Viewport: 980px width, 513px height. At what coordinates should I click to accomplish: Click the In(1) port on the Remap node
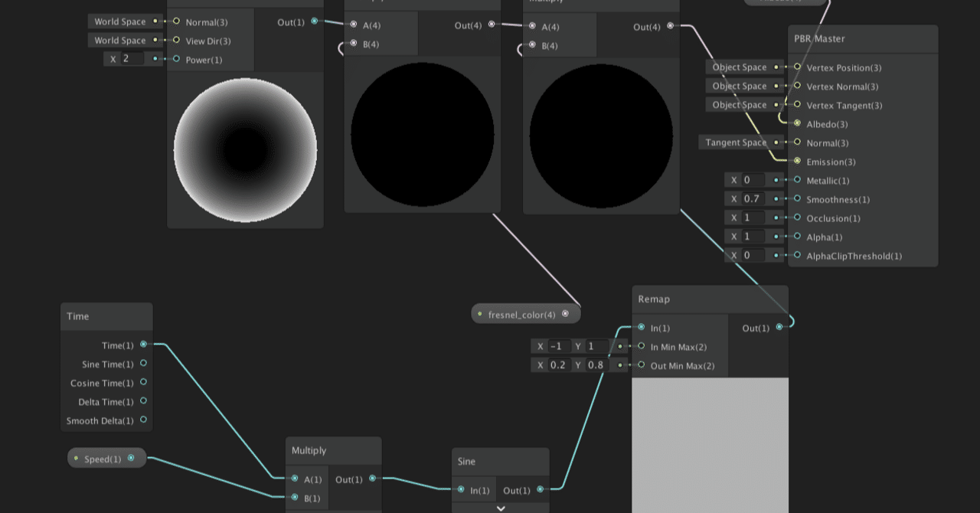point(641,328)
